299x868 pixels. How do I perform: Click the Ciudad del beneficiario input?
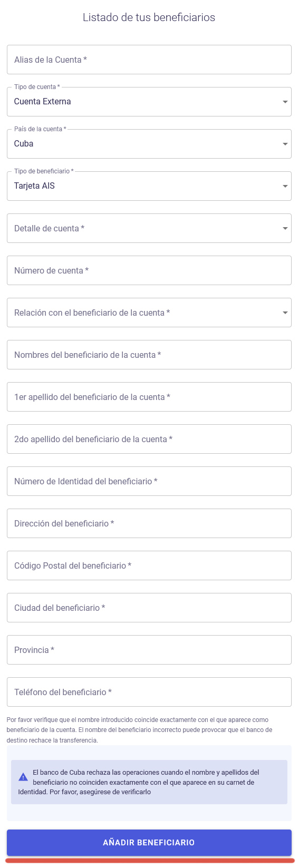tap(149, 608)
